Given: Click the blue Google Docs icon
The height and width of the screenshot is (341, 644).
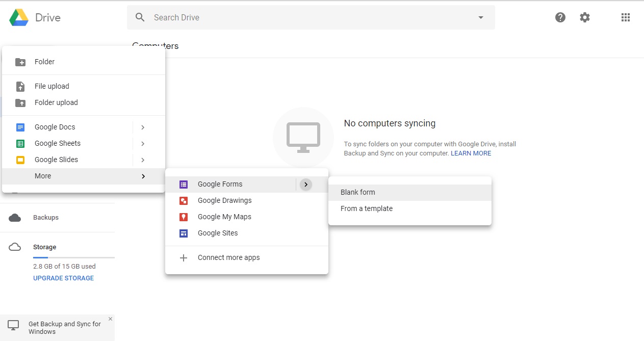Looking at the screenshot, I should tap(20, 127).
